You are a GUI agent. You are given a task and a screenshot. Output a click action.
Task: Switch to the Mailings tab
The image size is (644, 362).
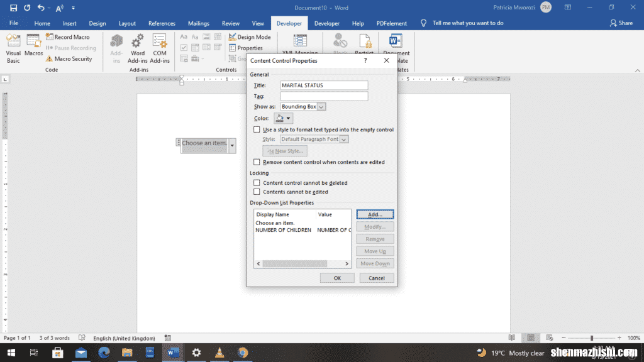coord(199,23)
